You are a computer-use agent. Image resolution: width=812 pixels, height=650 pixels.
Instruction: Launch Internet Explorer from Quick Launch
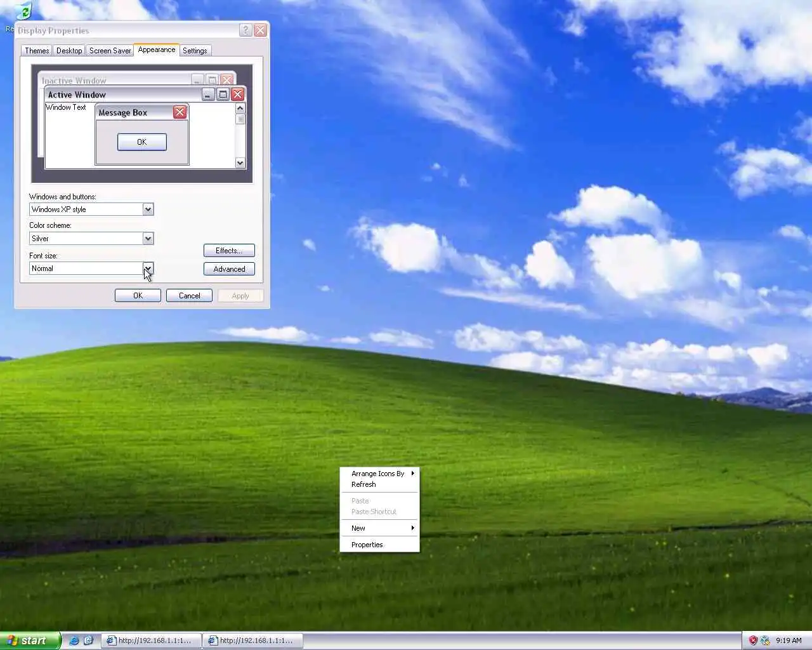coord(74,640)
